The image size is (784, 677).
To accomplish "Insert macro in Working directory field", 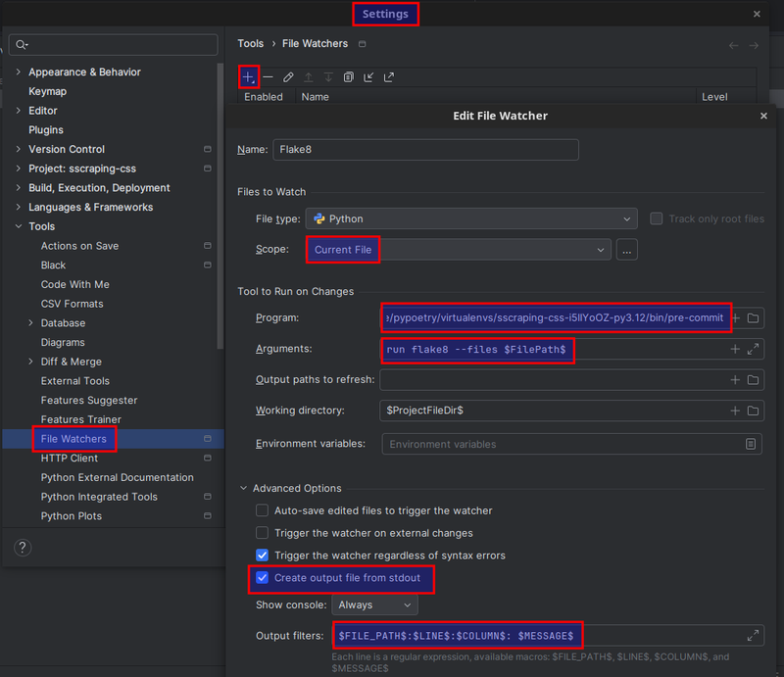I will tap(735, 411).
